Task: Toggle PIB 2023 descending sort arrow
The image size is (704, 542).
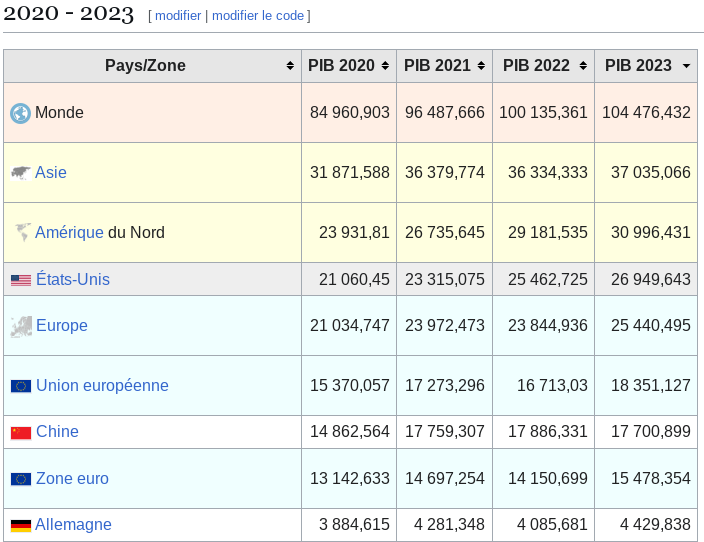Action: [x=686, y=66]
